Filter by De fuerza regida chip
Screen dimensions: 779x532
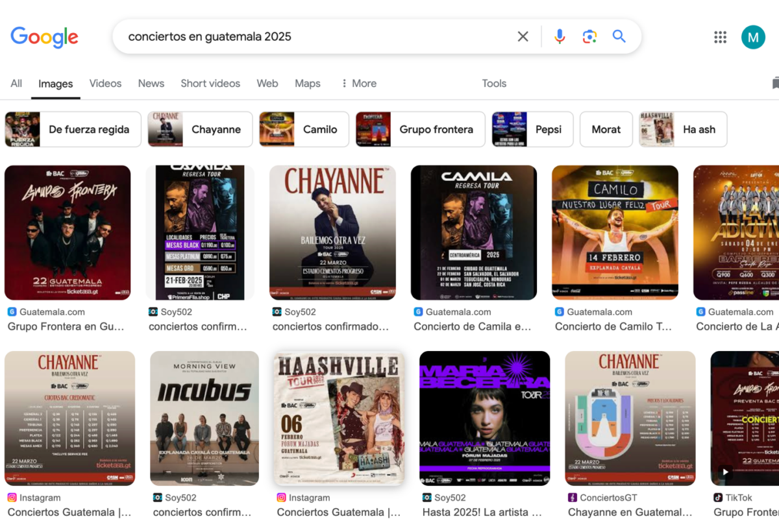point(73,129)
